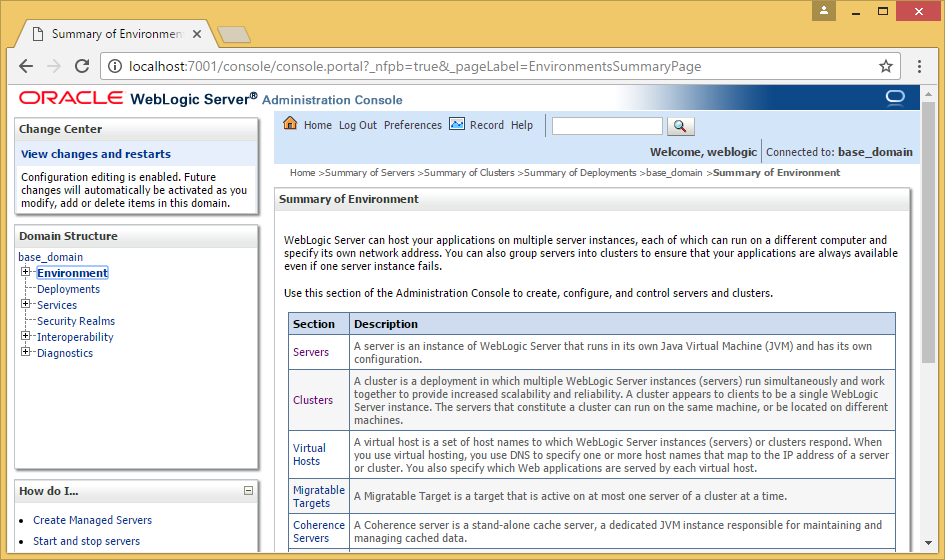945x560 pixels.
Task: Open the Virtual Hosts section link
Action: point(309,455)
